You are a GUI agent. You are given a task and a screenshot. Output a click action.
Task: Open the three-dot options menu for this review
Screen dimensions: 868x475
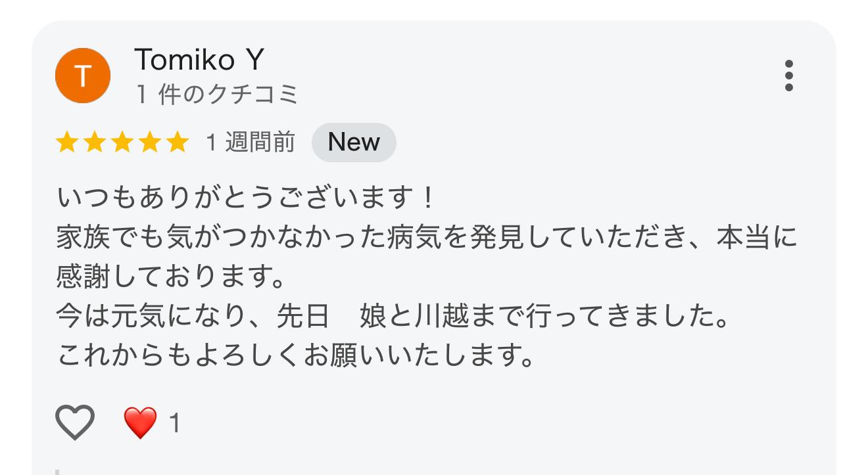pyautogui.click(x=788, y=76)
